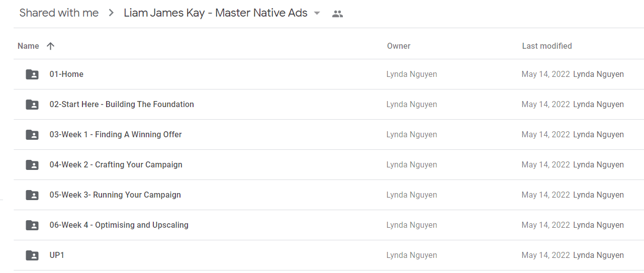Select the 06-Week 4 Optimising and Upscaling folder
Viewport: 644px width, 273px height.
(329, 225)
